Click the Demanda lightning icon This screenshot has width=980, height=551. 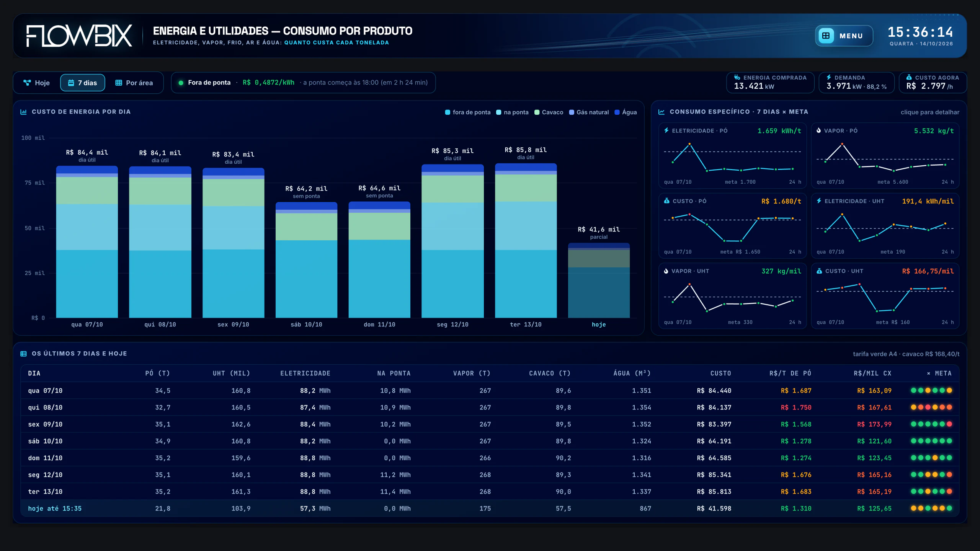829,77
